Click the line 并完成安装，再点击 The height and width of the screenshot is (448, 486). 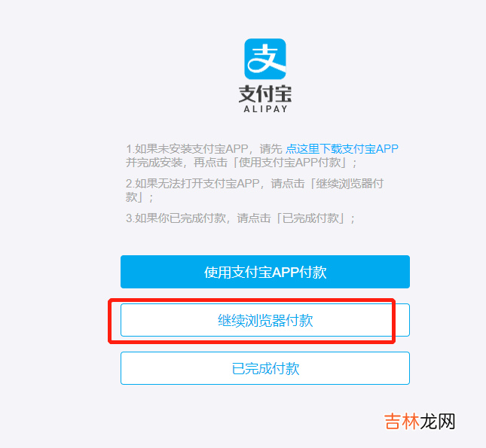pyautogui.click(x=176, y=163)
